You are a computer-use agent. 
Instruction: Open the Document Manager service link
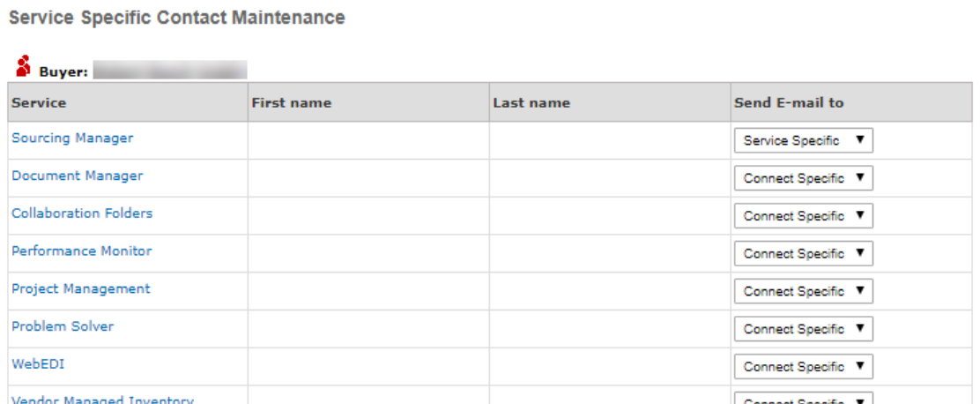coord(78,176)
